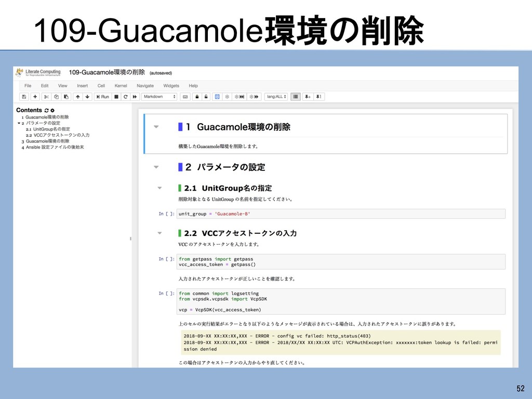Image resolution: width=532 pixels, height=399 pixels.
Task: Insert a cell below with the plus icon
Action: [35, 97]
